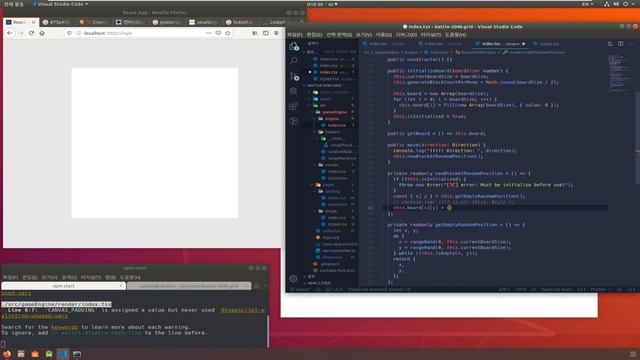Click the minimap in VS Code editor
The width and height of the screenshot is (640, 360).
[620, 73]
